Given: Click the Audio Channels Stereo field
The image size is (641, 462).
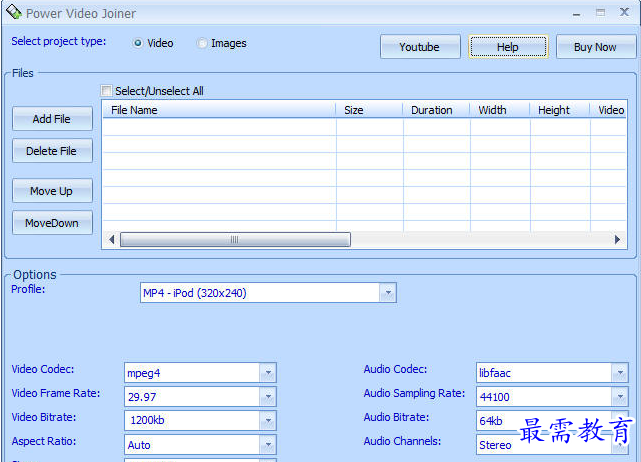Looking at the screenshot, I should (552, 444).
